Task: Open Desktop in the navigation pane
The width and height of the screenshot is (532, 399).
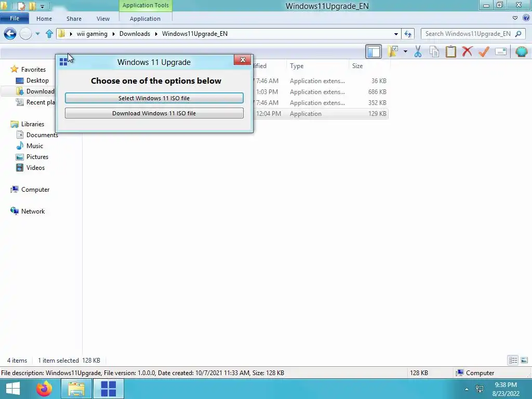Action: tap(37, 81)
